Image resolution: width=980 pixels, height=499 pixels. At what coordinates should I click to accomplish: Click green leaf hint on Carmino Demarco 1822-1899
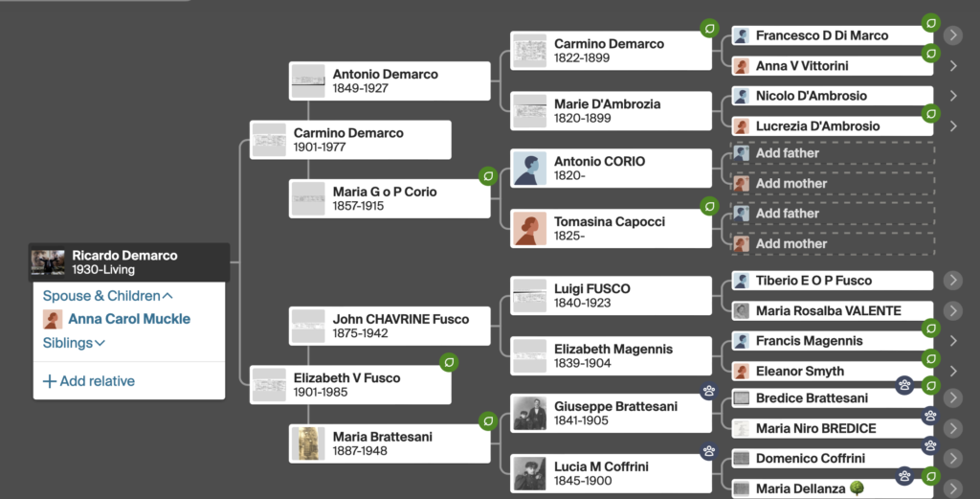click(709, 28)
